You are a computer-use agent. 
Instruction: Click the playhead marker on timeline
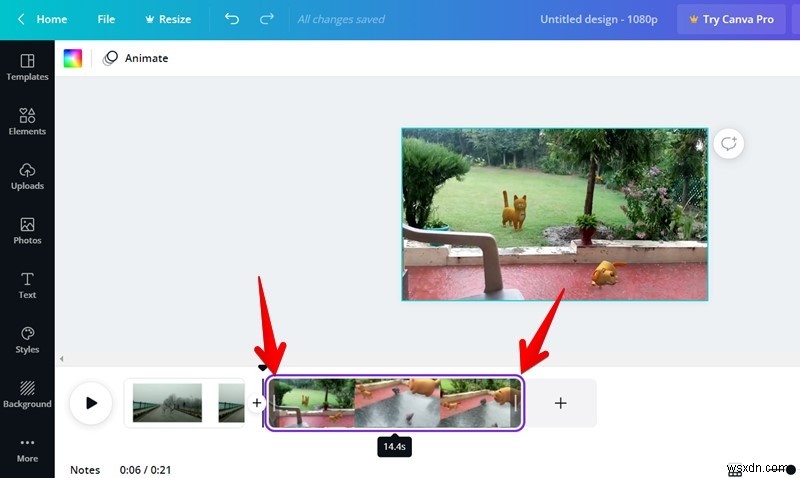[x=262, y=368]
